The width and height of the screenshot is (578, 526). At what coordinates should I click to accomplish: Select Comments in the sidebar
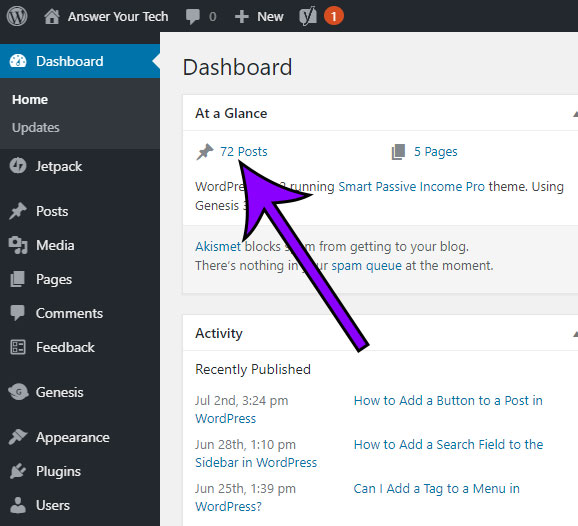point(69,313)
